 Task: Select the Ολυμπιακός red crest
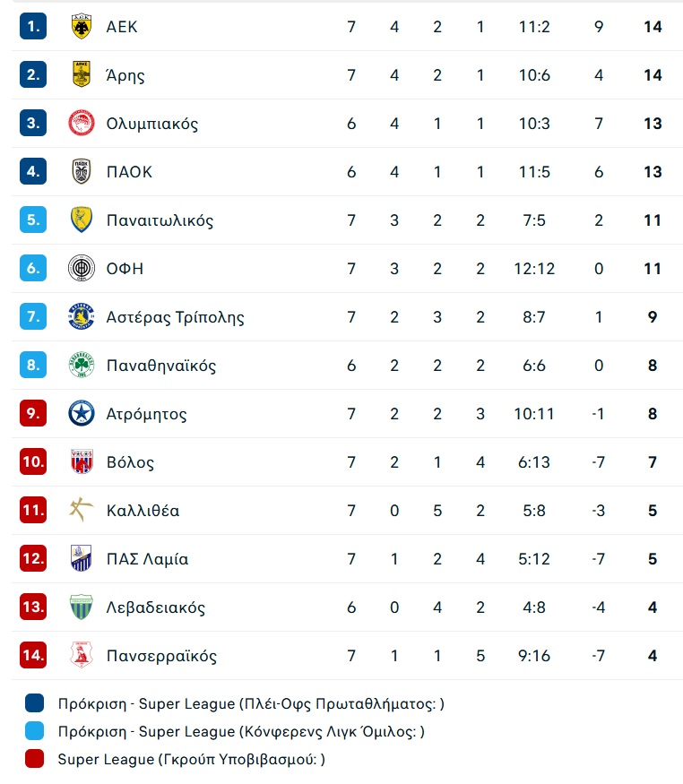tap(82, 123)
